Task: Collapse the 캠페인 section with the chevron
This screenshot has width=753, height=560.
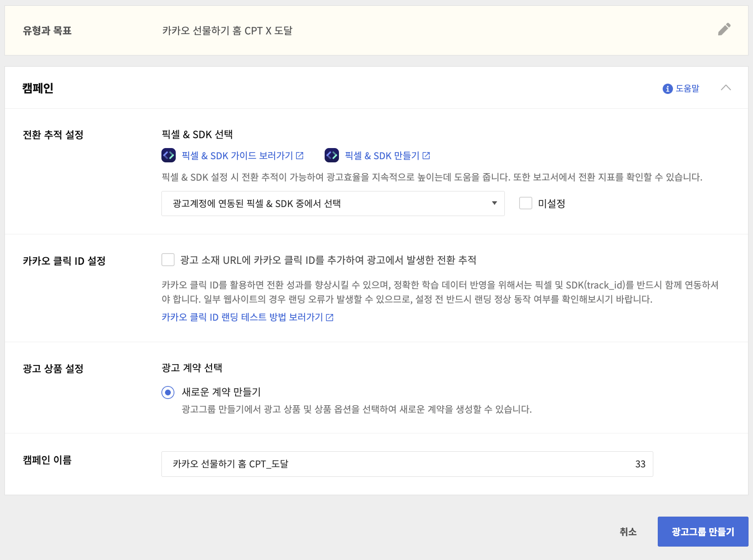Action: click(x=726, y=88)
